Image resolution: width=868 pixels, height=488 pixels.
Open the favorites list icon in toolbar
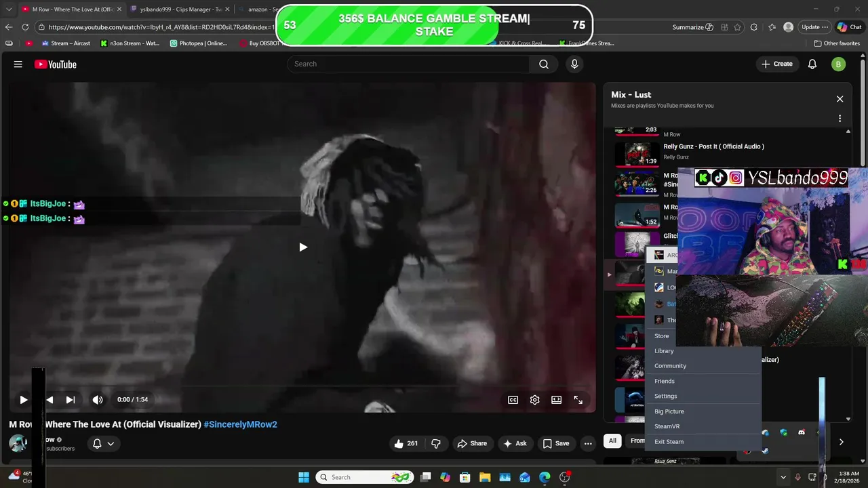tap(772, 27)
